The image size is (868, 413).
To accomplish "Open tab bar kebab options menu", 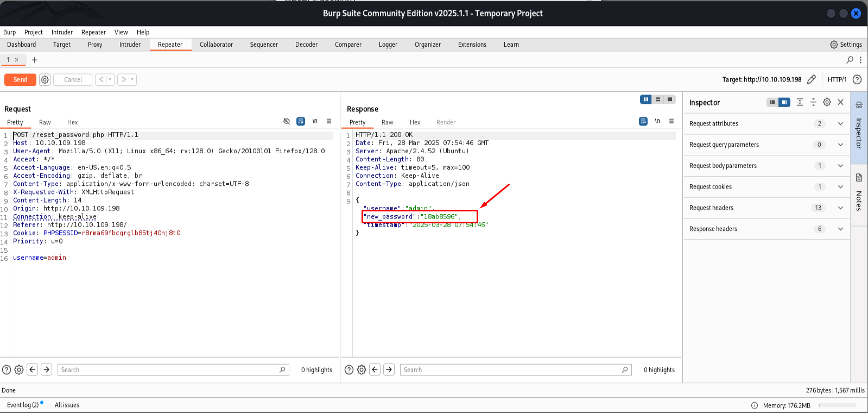I will point(860,60).
